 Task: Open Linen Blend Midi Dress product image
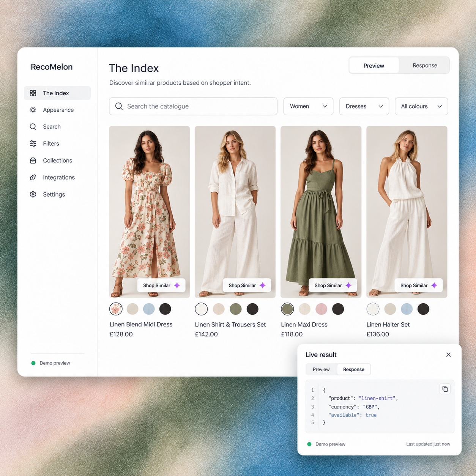tap(150, 212)
